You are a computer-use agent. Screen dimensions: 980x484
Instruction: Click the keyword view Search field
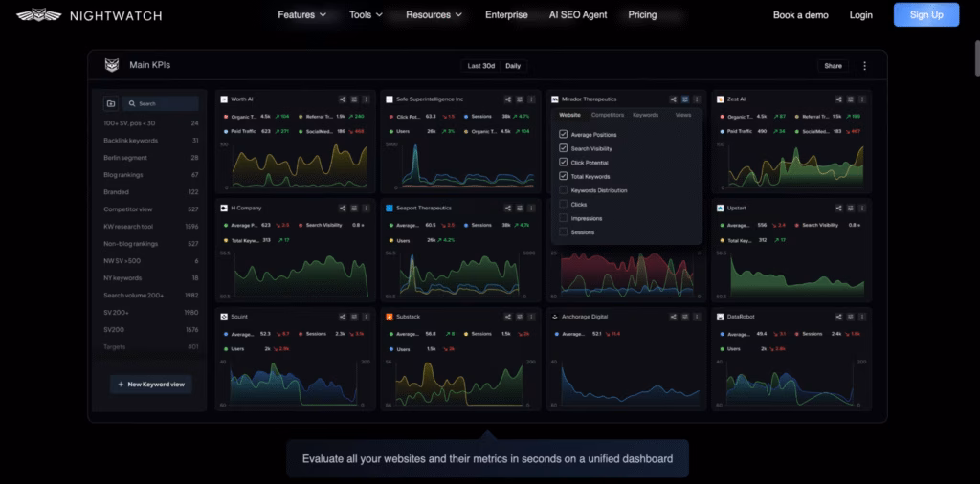pyautogui.click(x=165, y=103)
